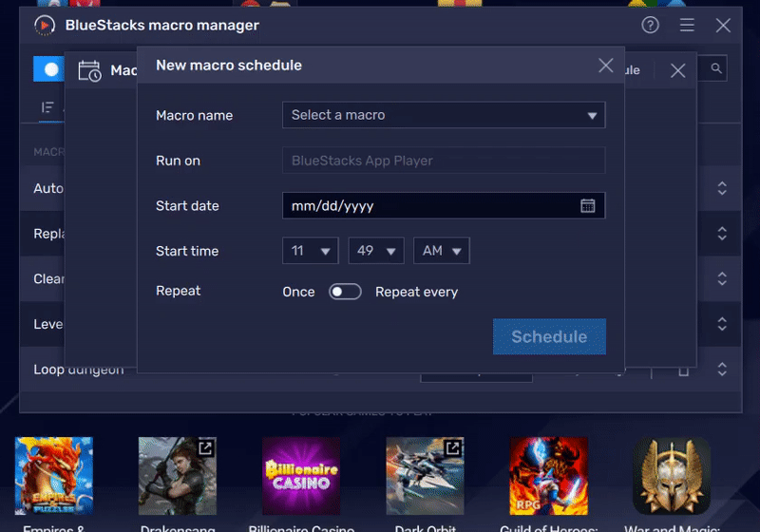Open the War and Magic game thumbnail

672,476
